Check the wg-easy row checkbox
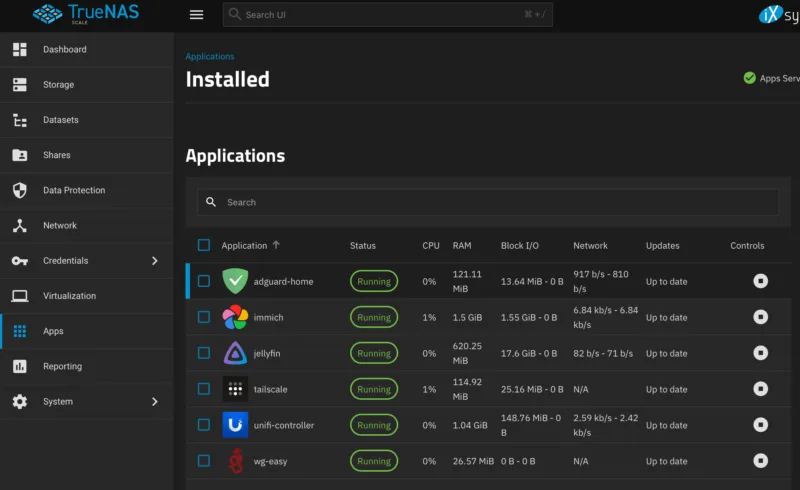This screenshot has height=490, width=800. pyautogui.click(x=204, y=461)
